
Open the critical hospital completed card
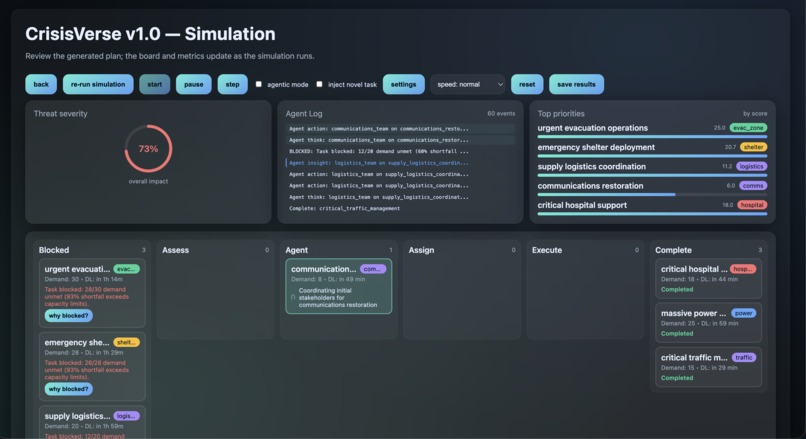pyautogui.click(x=708, y=278)
